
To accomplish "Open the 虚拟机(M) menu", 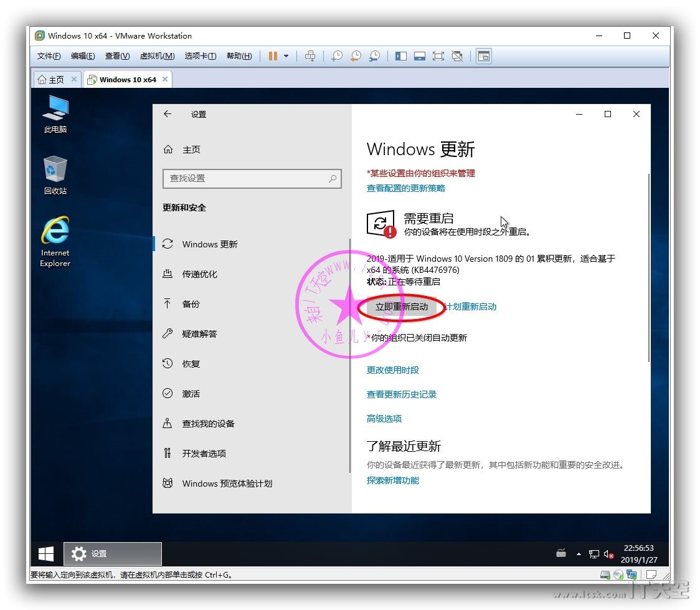I will [157, 56].
